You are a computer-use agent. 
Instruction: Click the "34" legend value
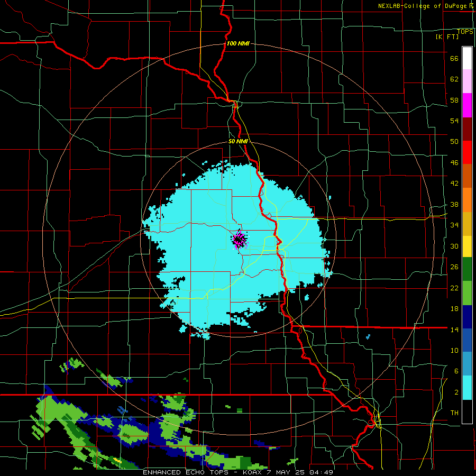click(x=454, y=225)
